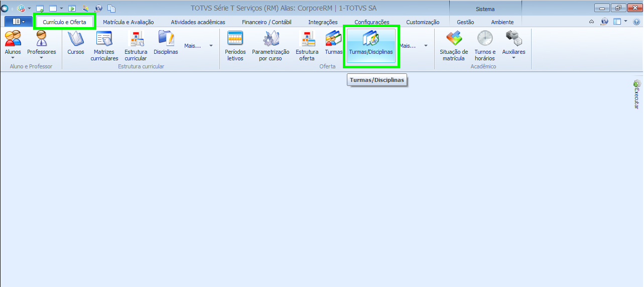644x287 pixels.
Task: Click the window with green arrow down icon
Action: pyautogui.click(x=40, y=9)
